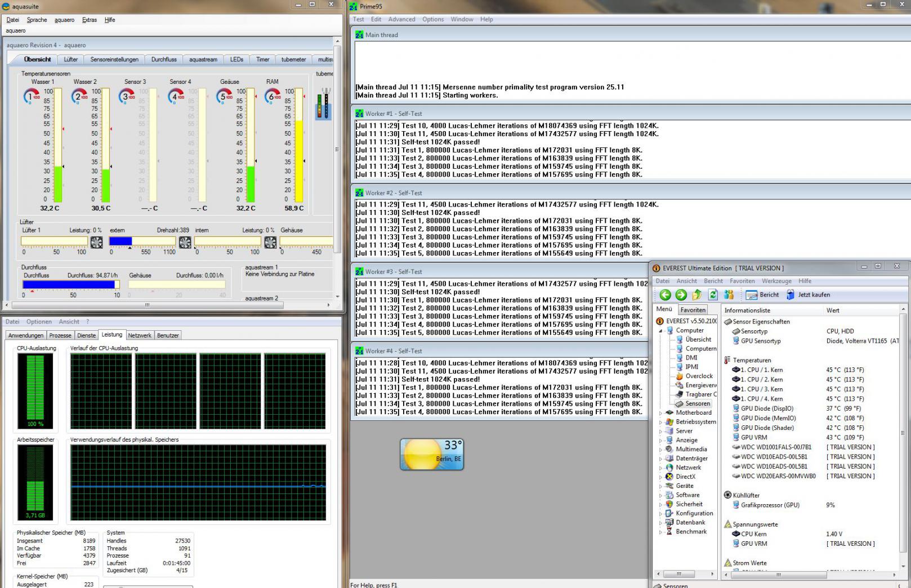This screenshot has height=588, width=911.
Task: Click the Jetzt kaufen button in EVEREST
Action: [808, 295]
